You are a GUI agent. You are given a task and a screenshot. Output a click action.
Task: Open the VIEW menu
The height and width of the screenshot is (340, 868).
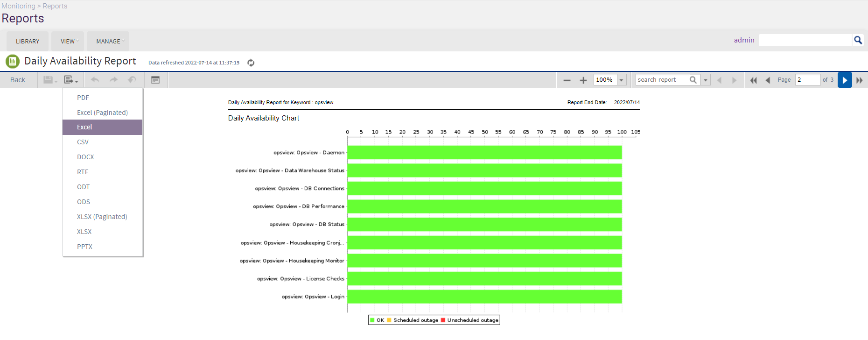point(68,42)
